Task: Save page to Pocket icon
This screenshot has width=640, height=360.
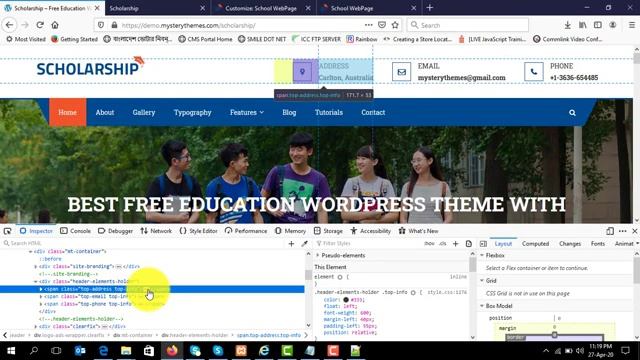Action: pos(382,25)
